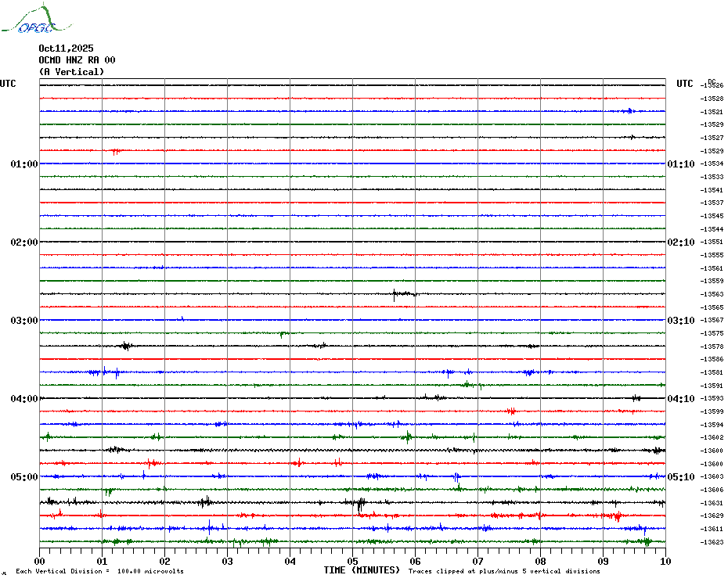Click the spike on the black -13563 trace
The image size is (728, 582).
coord(395,294)
